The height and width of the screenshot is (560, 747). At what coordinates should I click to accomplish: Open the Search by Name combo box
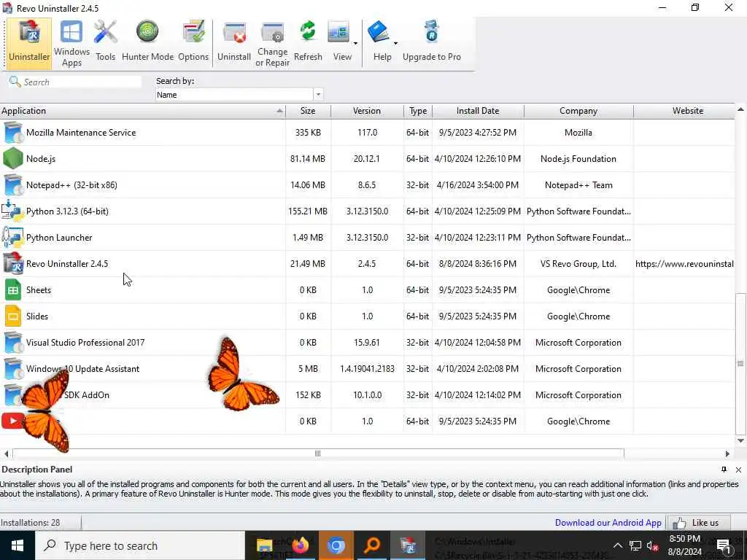coord(239,94)
